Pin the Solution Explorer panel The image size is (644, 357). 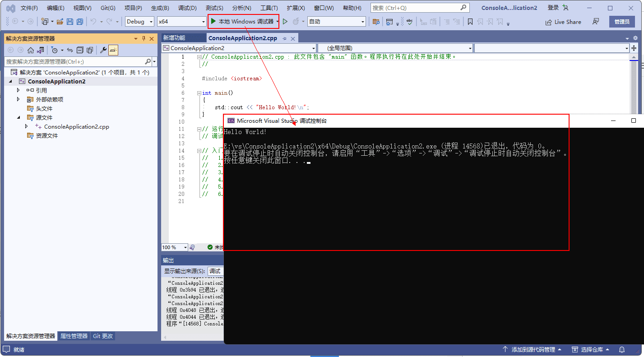(144, 38)
